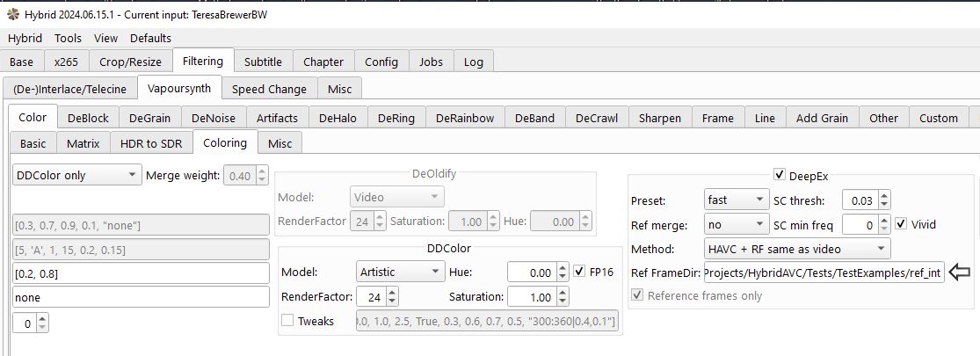Open the Ref merge dropdown
980x356 pixels.
click(736, 224)
